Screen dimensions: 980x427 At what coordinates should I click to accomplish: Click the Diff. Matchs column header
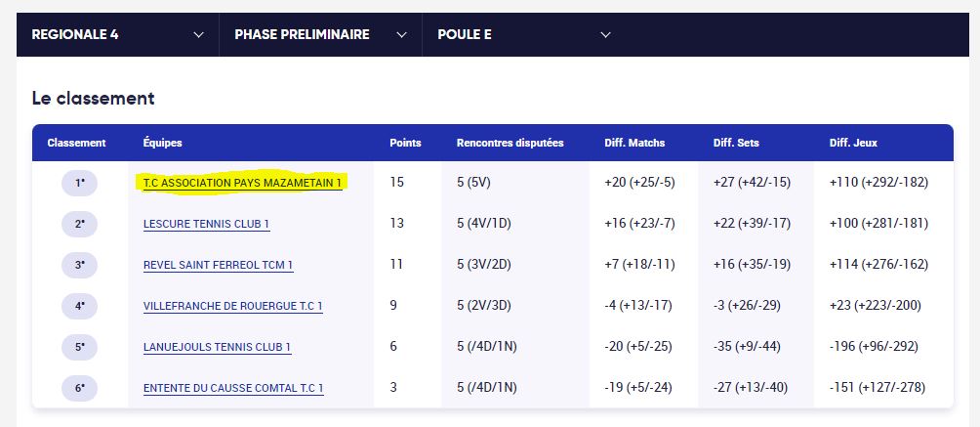point(634,143)
